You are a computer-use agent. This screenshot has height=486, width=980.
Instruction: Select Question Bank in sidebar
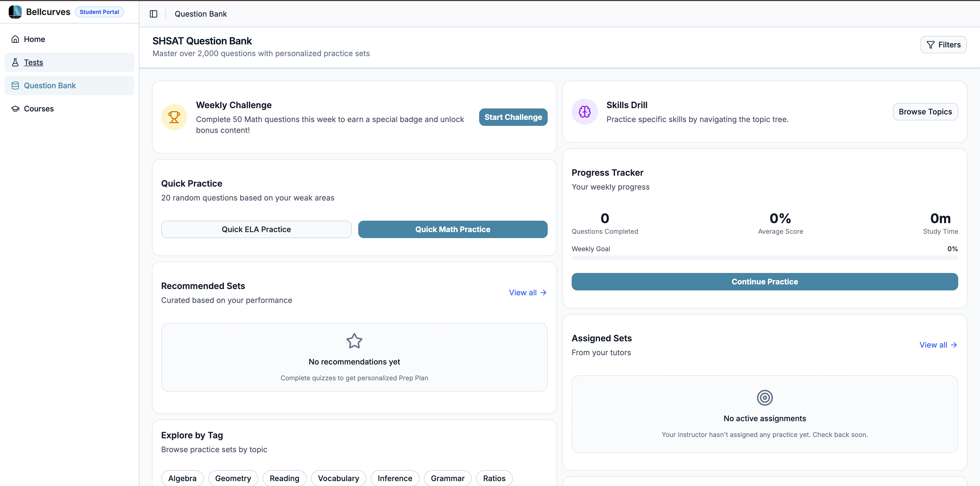click(x=69, y=86)
